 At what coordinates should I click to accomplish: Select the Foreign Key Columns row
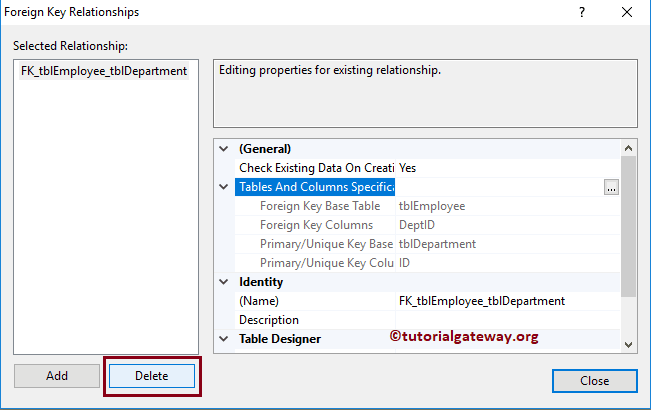(x=316, y=225)
